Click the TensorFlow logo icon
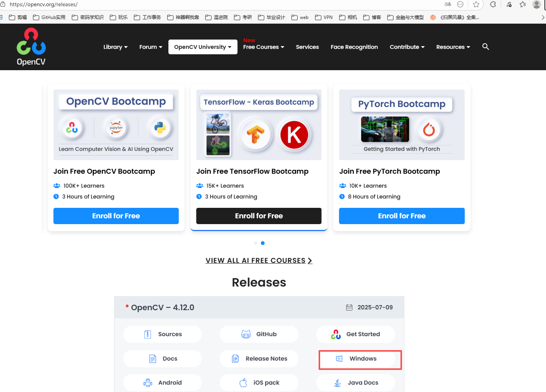Screen dimensions: 546x392 point(255,135)
